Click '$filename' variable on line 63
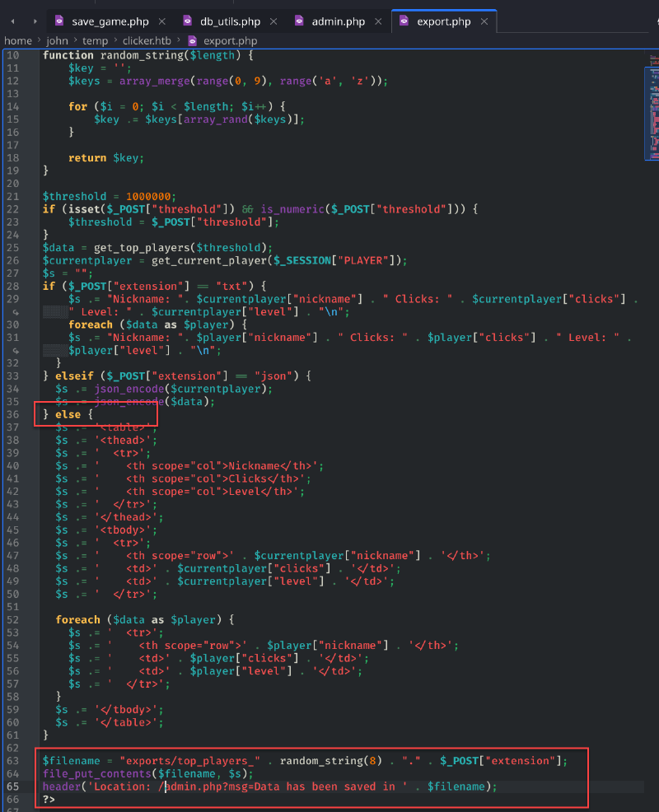 point(72,761)
